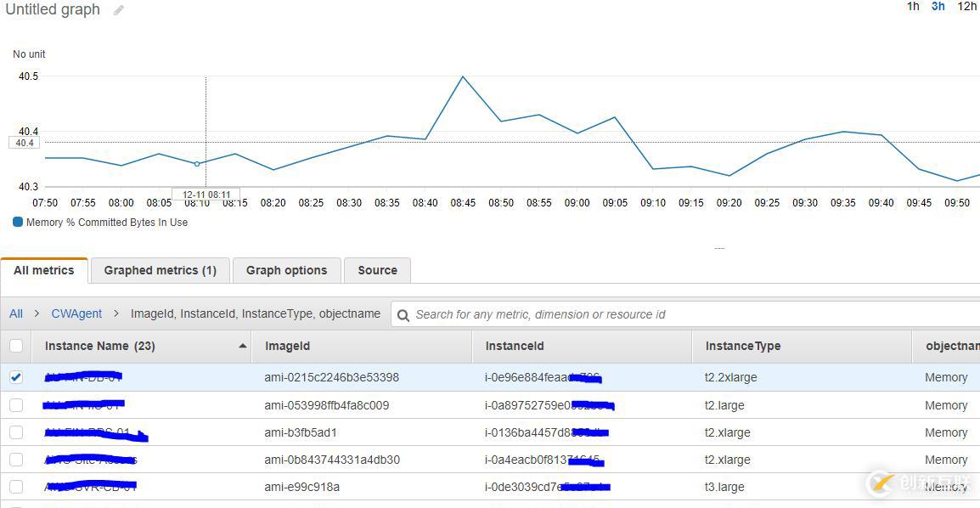Select the 12h time range

967,7
